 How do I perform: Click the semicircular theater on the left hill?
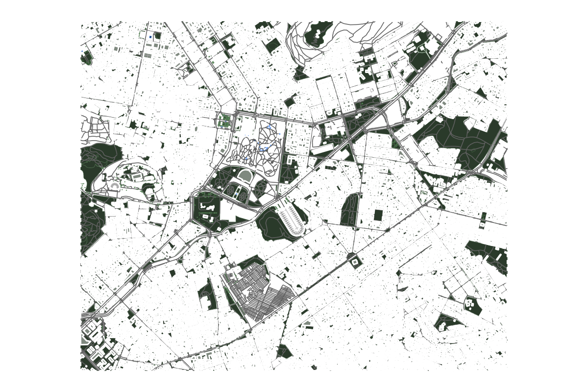(115, 185)
